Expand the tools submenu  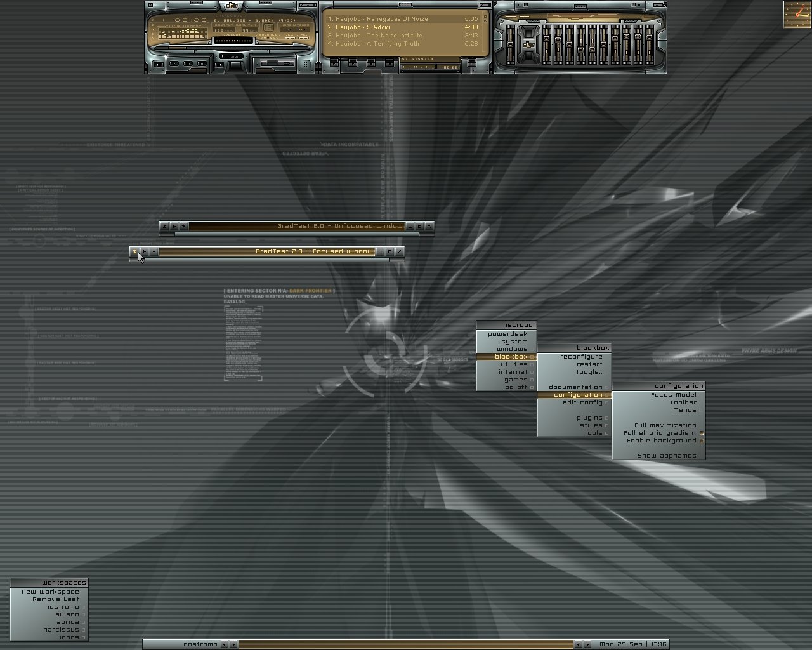pos(574,433)
